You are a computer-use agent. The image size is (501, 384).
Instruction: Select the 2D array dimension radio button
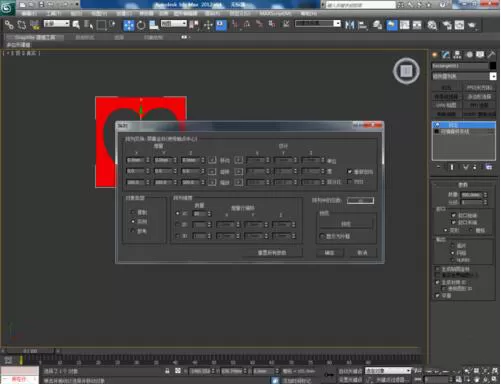click(x=177, y=225)
